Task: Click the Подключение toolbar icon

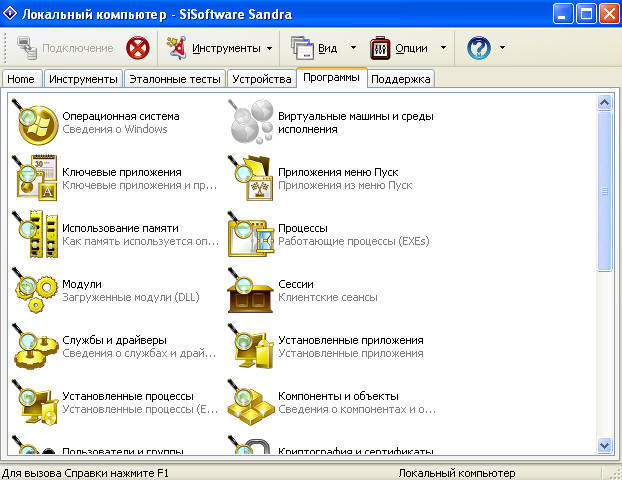Action: (x=27, y=48)
